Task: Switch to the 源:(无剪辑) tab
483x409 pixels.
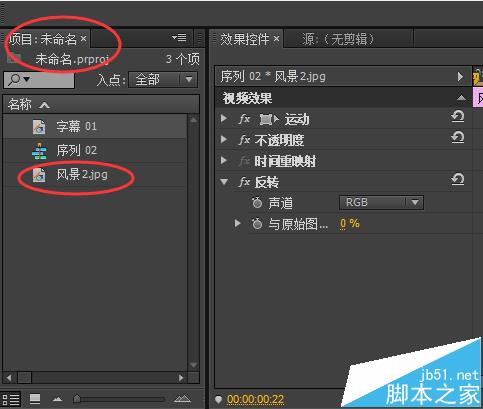Action: click(x=338, y=39)
